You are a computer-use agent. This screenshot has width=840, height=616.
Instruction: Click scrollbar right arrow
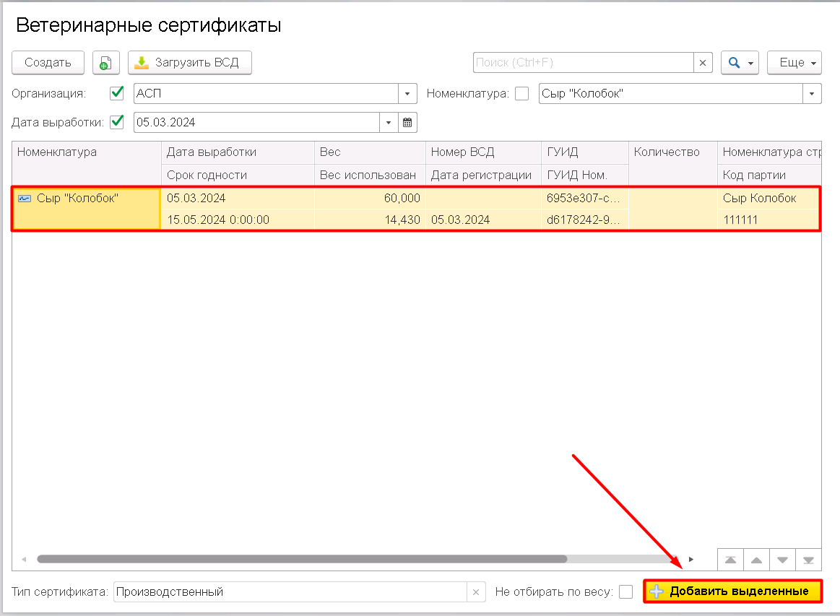[691, 559]
